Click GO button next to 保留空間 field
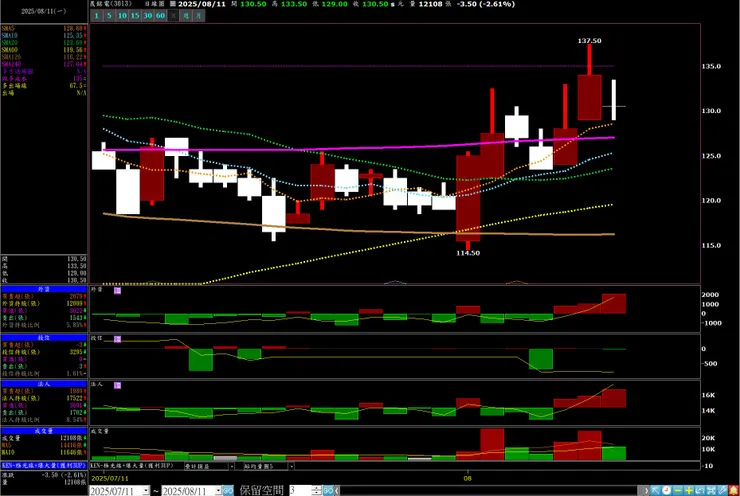The width and height of the screenshot is (740, 496). tap(328, 491)
